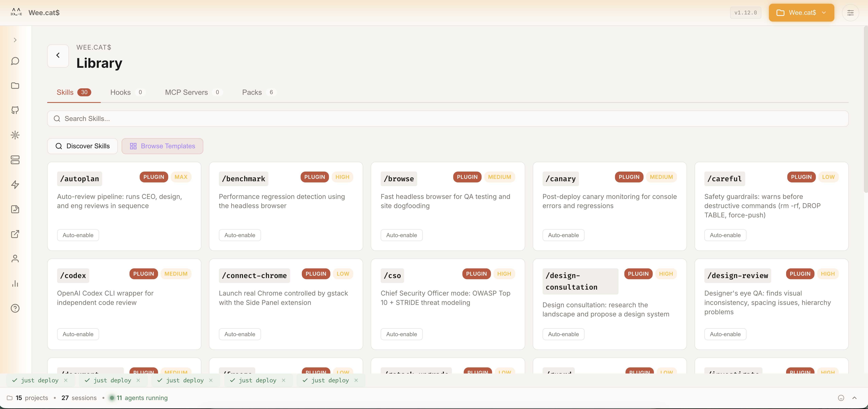Click the server stack sidebar icon

(x=15, y=160)
